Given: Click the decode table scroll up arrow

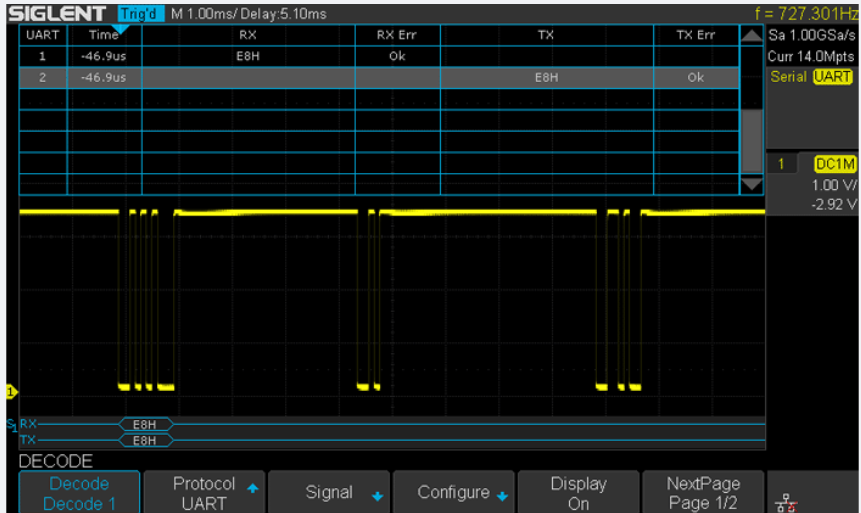Looking at the screenshot, I should pyautogui.click(x=751, y=36).
